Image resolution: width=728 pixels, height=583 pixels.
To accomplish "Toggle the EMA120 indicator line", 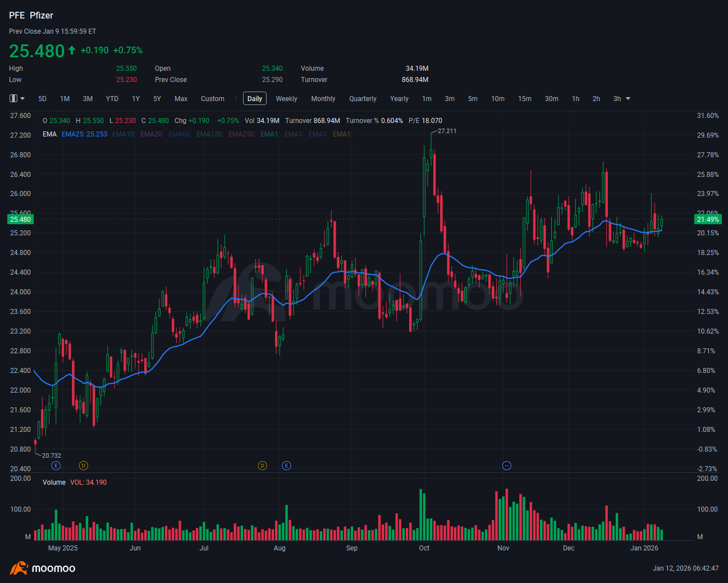I will coord(210,134).
